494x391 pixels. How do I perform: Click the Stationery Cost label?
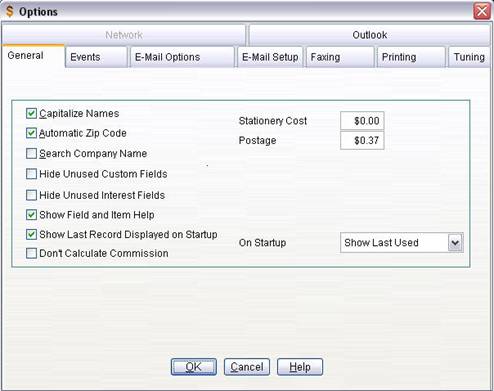point(273,121)
